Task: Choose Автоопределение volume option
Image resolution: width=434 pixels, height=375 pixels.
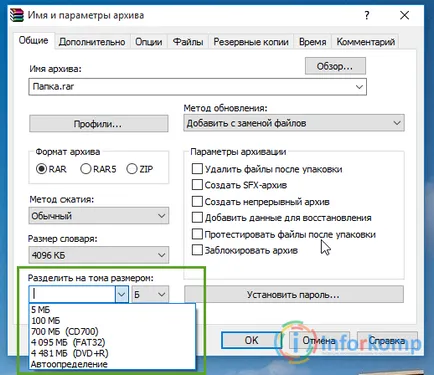Action: (x=112, y=364)
